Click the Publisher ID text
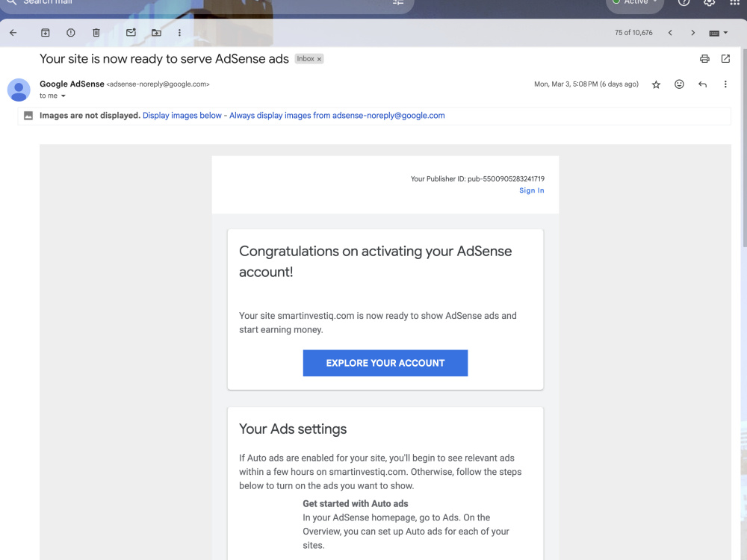 [x=477, y=179]
